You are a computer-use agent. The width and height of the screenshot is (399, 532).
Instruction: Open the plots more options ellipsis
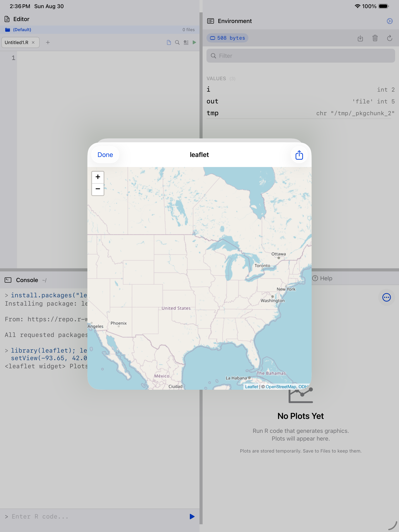tap(386, 297)
